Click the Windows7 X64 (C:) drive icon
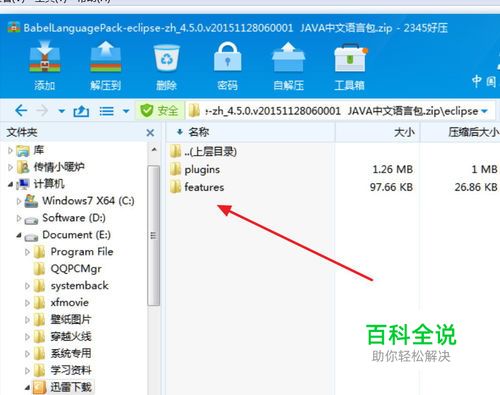This screenshot has width=500, height=395. 31,201
